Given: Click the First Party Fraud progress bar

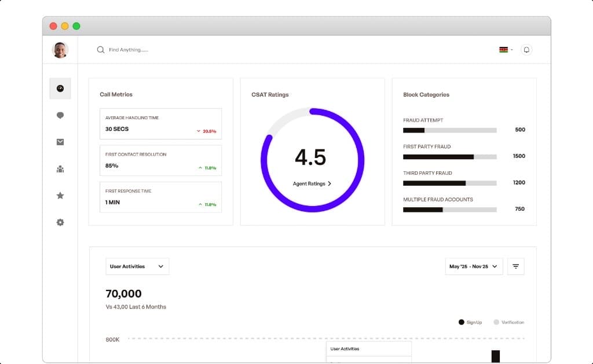Looking at the screenshot, I should [x=449, y=157].
